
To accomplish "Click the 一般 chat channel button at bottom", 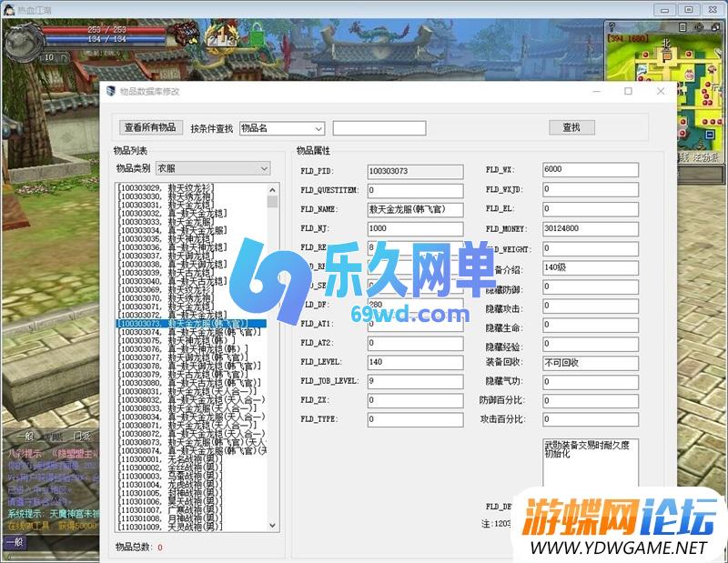I will pos(15,542).
